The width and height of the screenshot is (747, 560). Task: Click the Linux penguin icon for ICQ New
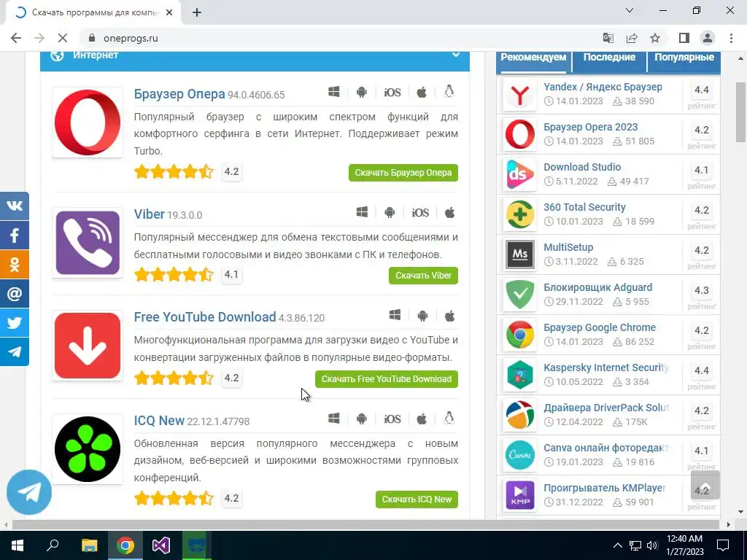pos(449,418)
